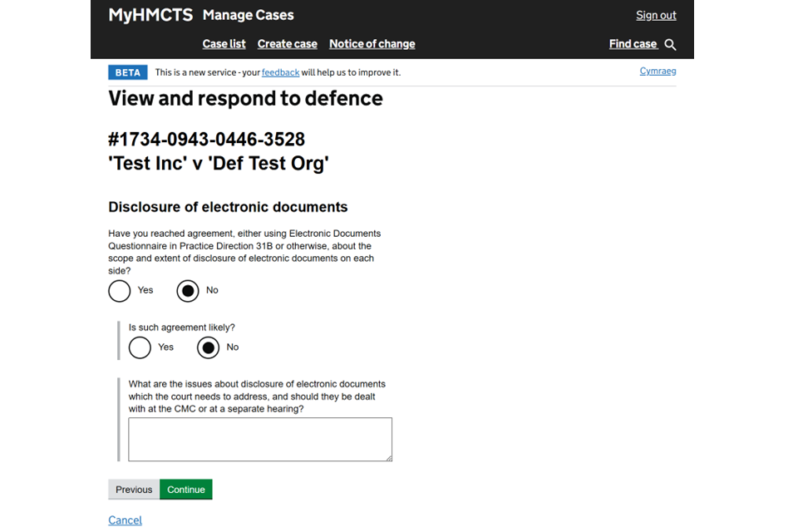Select No for agreement reached question
The height and width of the screenshot is (532, 798).
coord(188,291)
